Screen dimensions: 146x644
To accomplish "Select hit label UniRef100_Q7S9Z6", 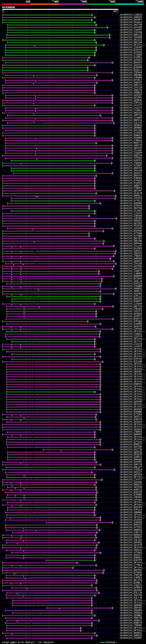I will pyautogui.click(x=131, y=52).
